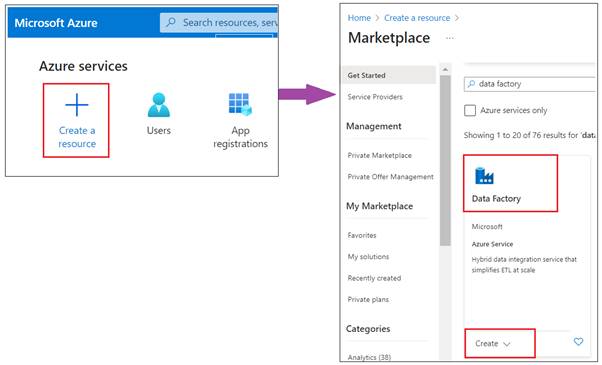This screenshot has height=365, width=602.
Task: Open Private Marketplace menu item
Action: coord(379,155)
